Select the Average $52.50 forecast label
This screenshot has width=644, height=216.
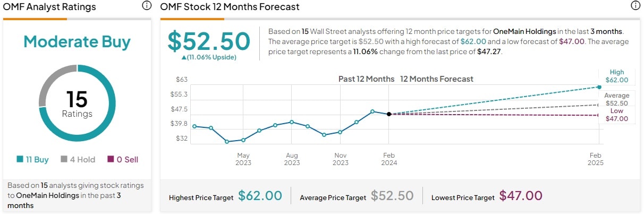pyautogui.click(x=616, y=99)
